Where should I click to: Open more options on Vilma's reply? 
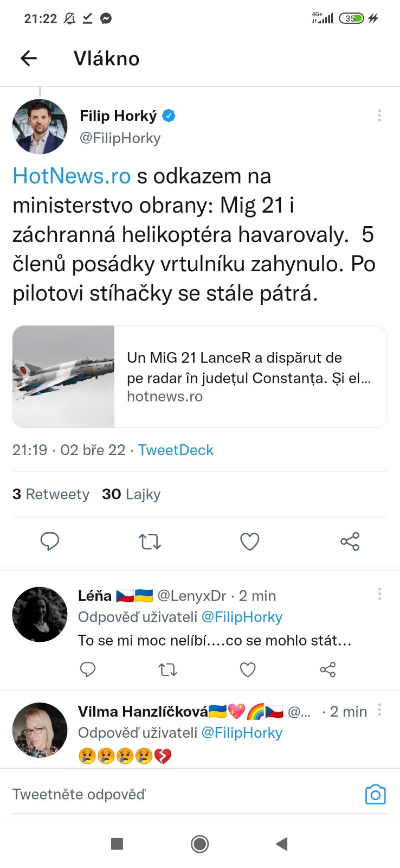379,710
